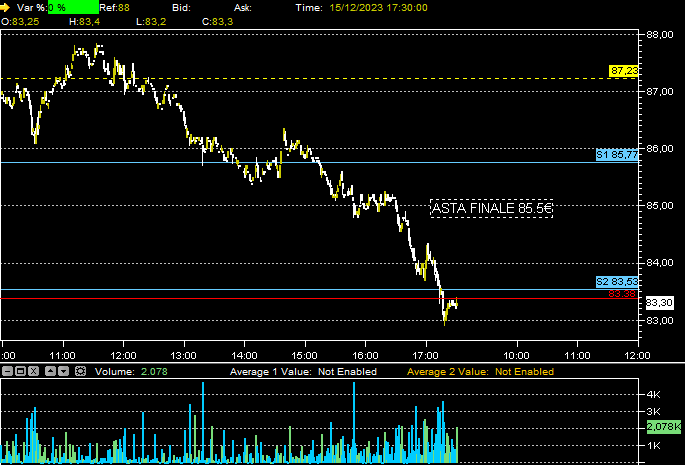This screenshot has width=685, height=465.
Task: Select the red 83,38 price line label
Action: pyautogui.click(x=623, y=294)
